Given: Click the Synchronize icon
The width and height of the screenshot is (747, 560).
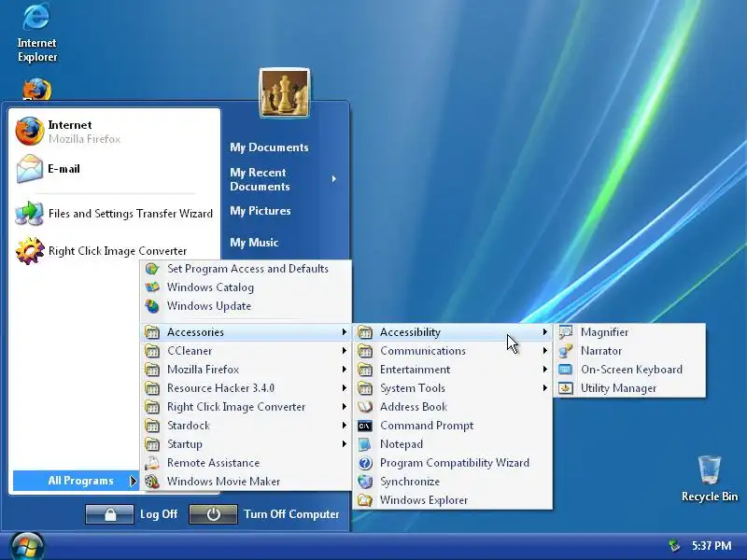Looking at the screenshot, I should coord(365,482).
